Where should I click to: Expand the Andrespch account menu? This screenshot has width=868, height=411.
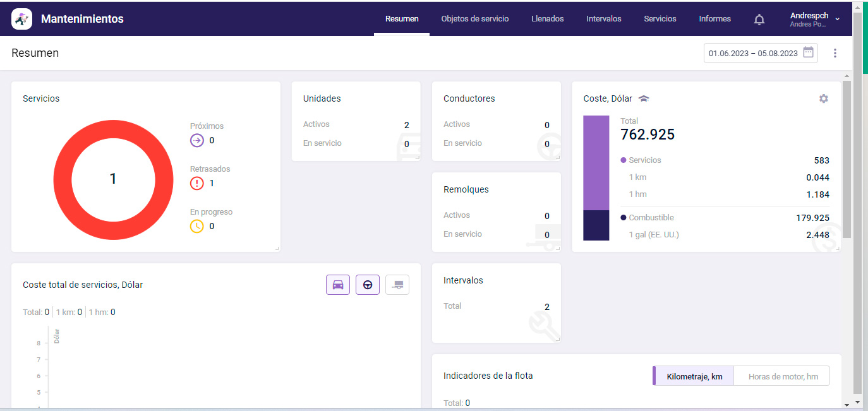coord(815,19)
